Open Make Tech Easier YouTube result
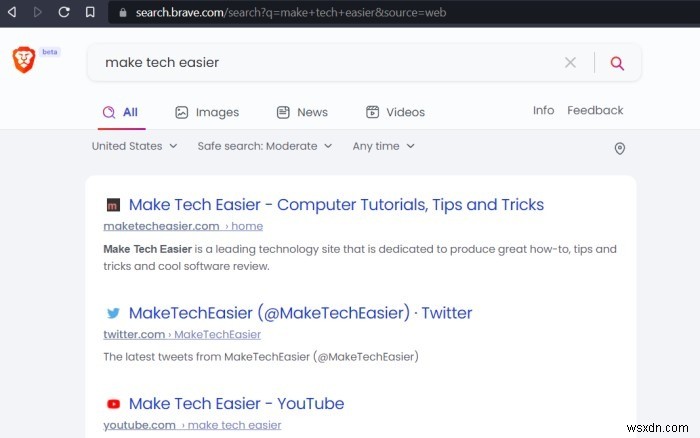The width and height of the screenshot is (700, 438). [236, 404]
